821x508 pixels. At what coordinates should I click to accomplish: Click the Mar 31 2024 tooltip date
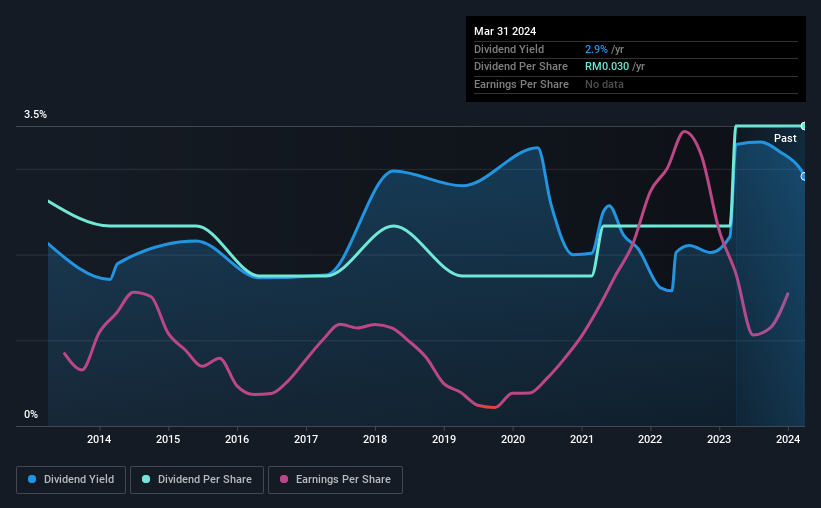(505, 31)
